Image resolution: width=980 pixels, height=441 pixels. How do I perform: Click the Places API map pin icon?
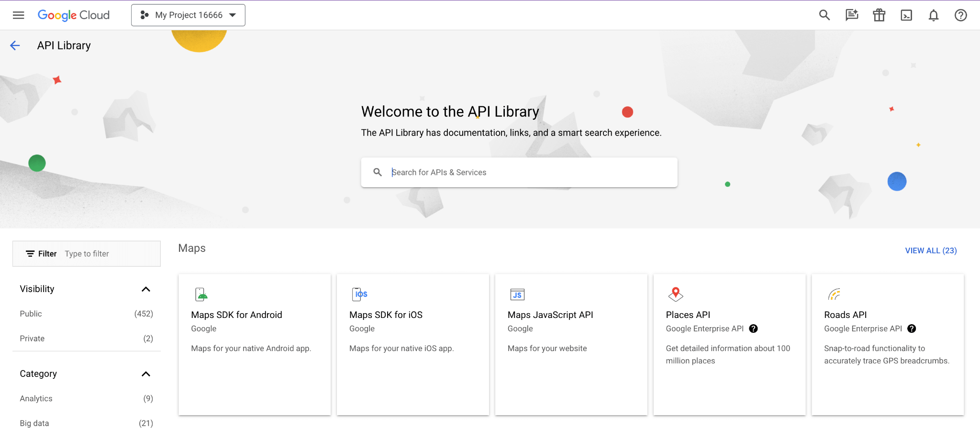(676, 294)
